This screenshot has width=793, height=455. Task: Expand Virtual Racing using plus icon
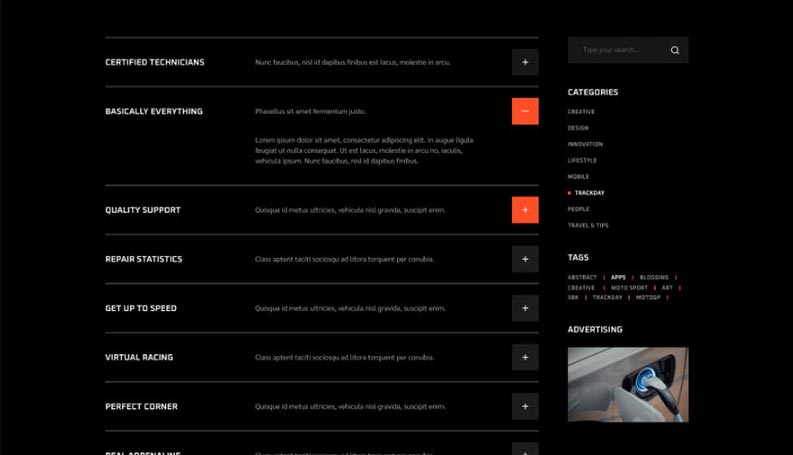[525, 357]
